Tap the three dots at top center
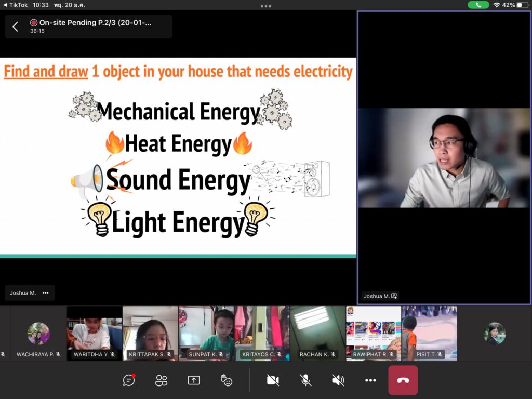The image size is (532, 399). point(266,6)
